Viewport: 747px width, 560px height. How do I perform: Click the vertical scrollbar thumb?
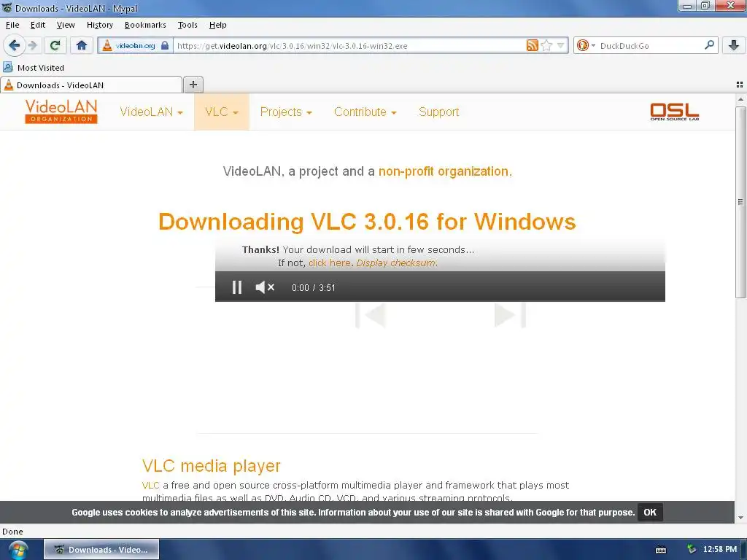point(740,203)
